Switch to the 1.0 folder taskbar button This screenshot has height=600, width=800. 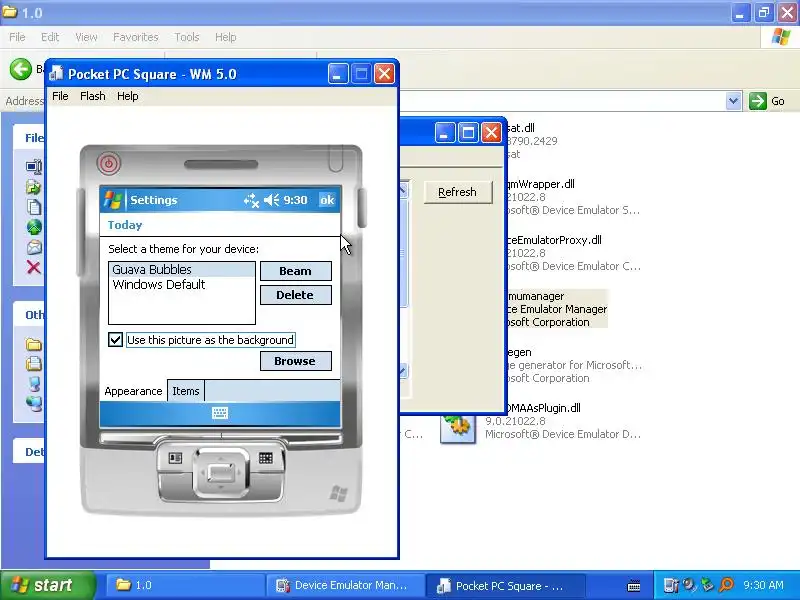tap(185, 585)
